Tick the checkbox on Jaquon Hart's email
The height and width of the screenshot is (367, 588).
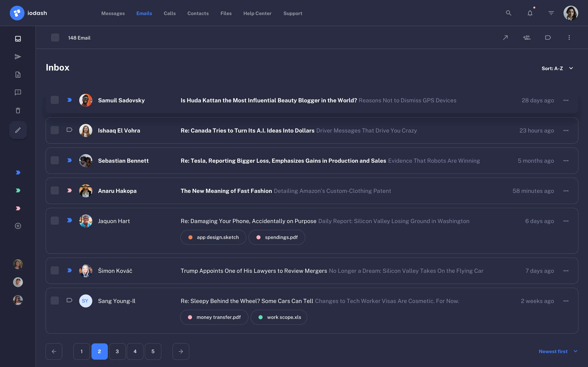55,221
